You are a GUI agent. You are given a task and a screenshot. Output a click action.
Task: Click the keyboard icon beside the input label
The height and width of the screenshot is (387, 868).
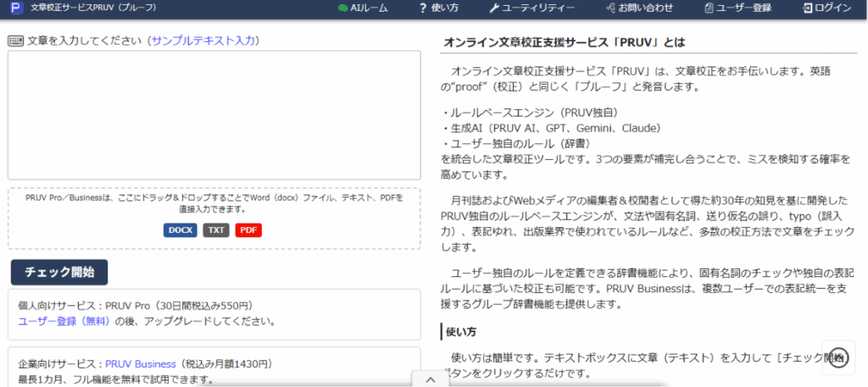pos(15,41)
